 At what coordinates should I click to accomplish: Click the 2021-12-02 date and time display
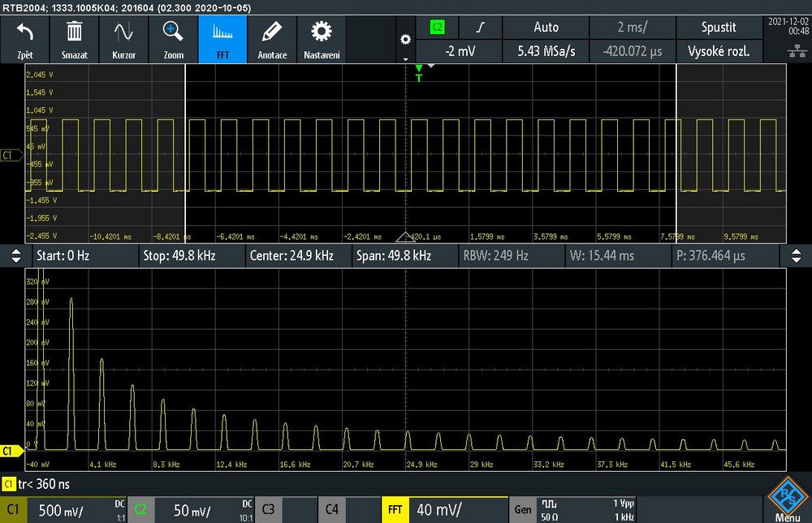click(788, 26)
